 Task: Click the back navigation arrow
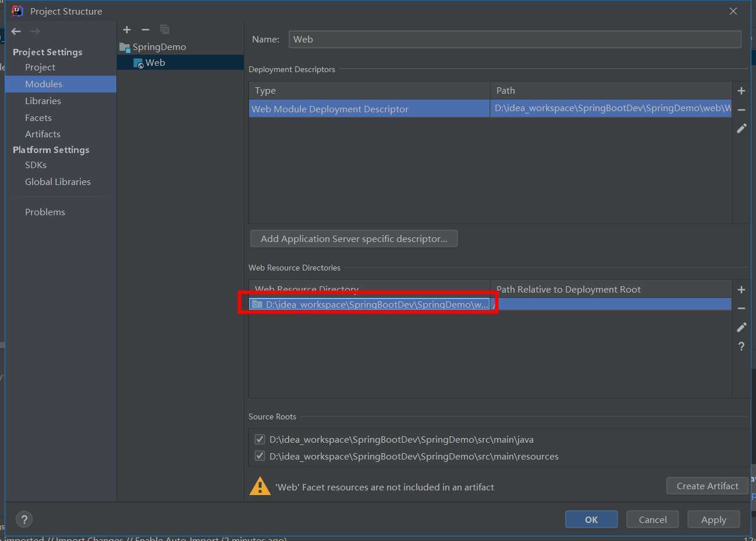pos(16,31)
